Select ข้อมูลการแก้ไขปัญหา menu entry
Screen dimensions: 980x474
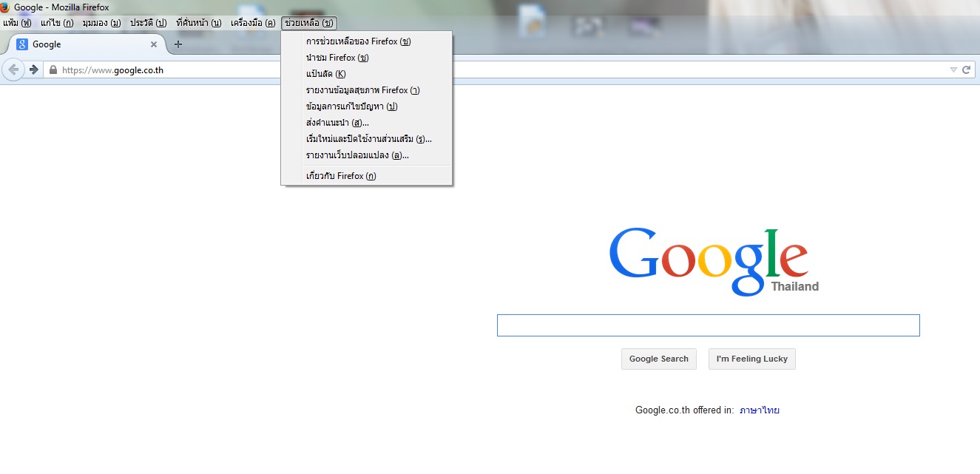click(x=367, y=106)
